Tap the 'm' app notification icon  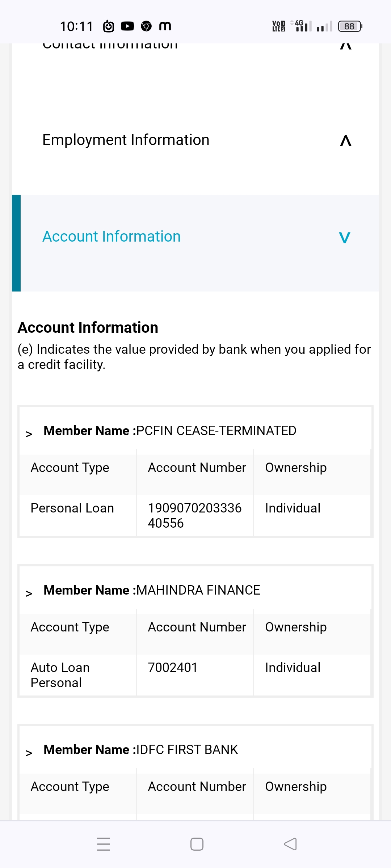[165, 26]
